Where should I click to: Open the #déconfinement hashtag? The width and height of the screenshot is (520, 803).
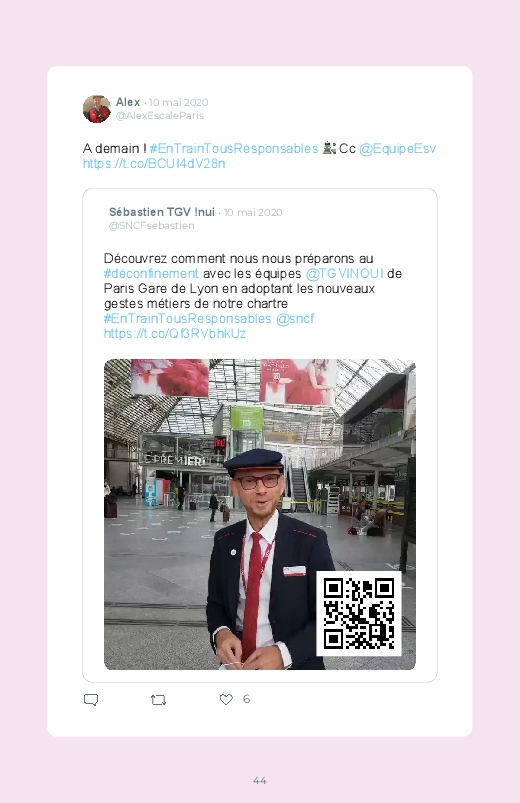(151, 273)
